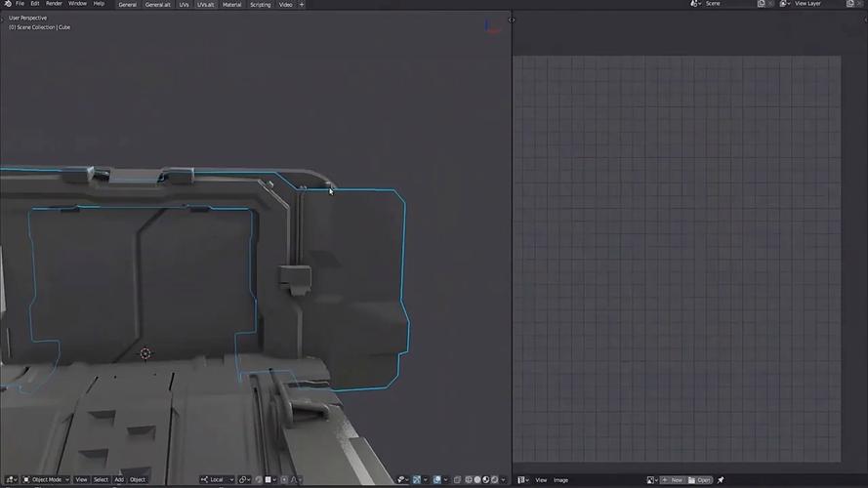Open the pivot point dropdown

(244, 479)
